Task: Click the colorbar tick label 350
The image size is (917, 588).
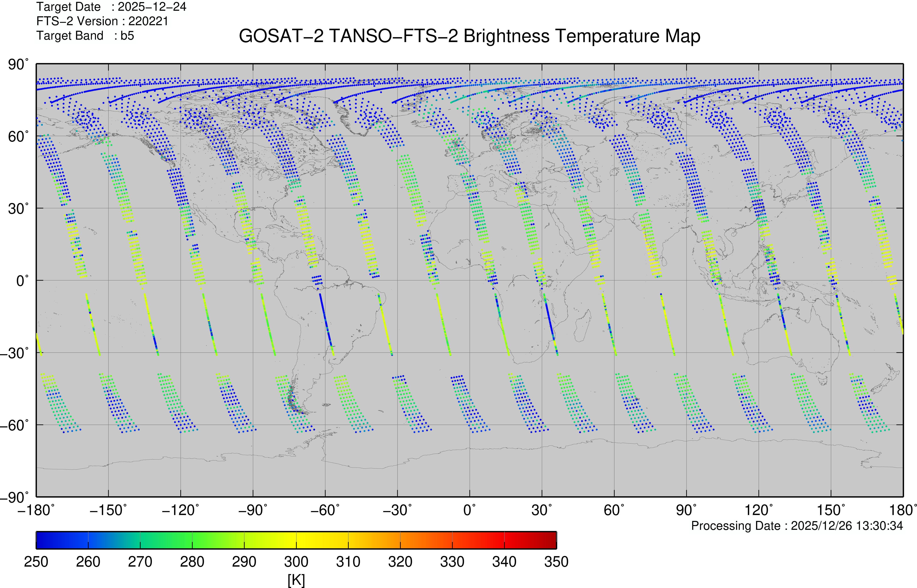Action: pyautogui.click(x=556, y=562)
